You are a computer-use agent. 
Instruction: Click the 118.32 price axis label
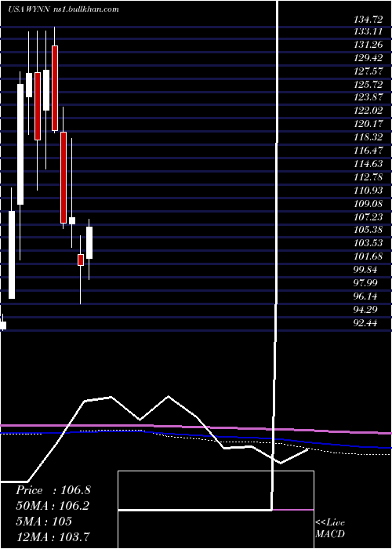368,137
